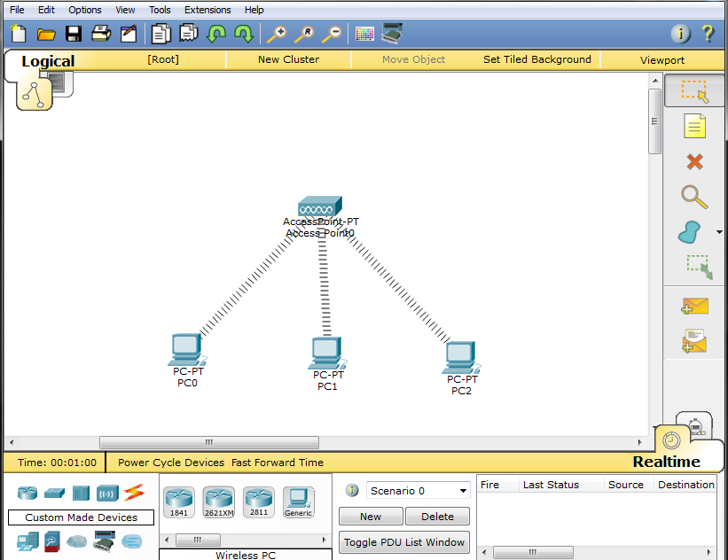Click Power Cycle Devices
The image size is (728, 560).
[x=171, y=463]
